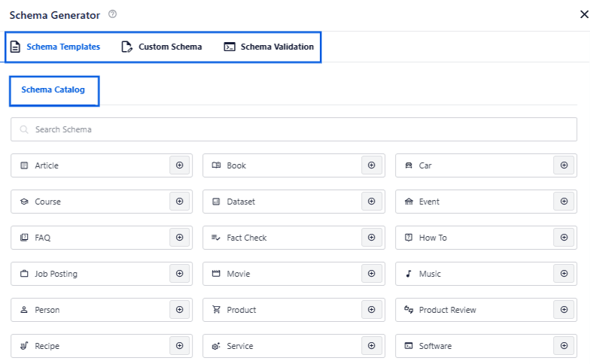Switch to the Custom Schema tab

click(x=161, y=47)
